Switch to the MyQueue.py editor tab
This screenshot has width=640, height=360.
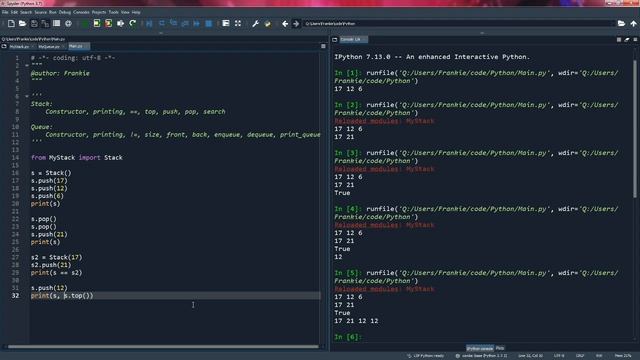click(51, 47)
